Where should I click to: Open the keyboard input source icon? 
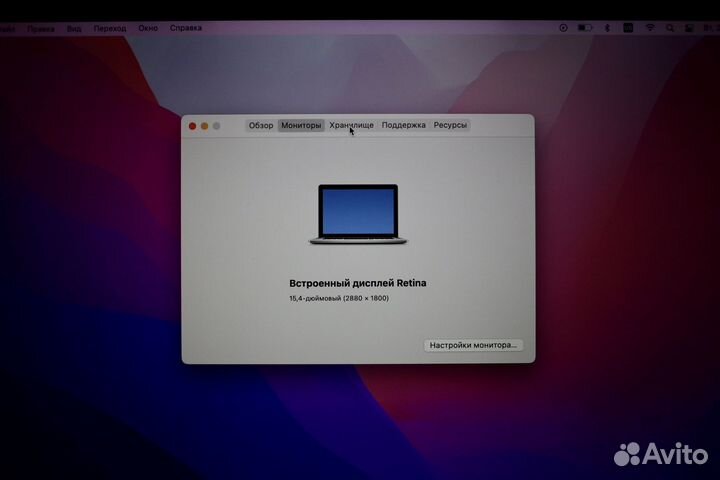click(628, 28)
